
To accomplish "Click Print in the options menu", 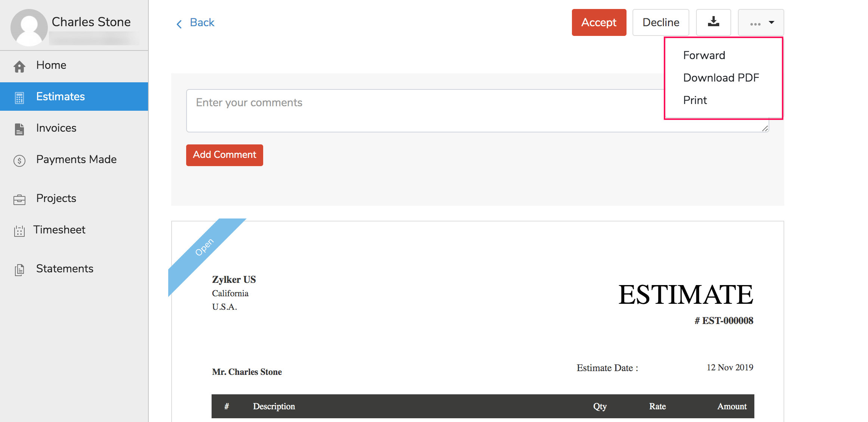I will [x=696, y=100].
